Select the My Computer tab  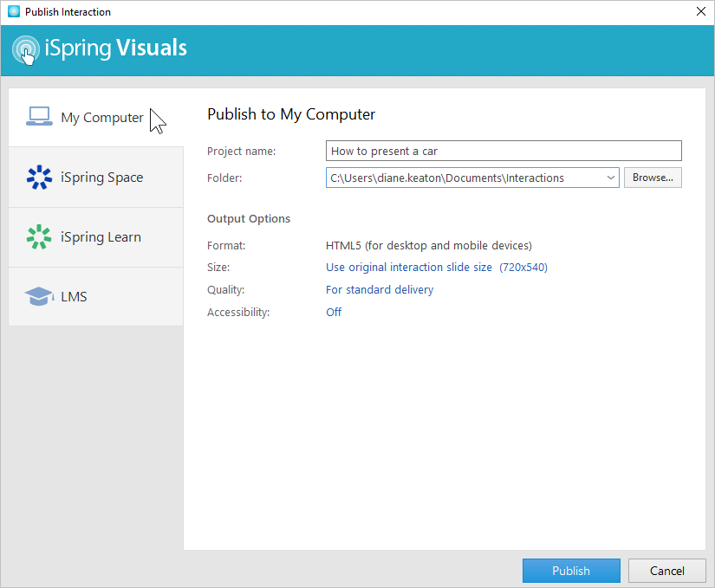(95, 118)
